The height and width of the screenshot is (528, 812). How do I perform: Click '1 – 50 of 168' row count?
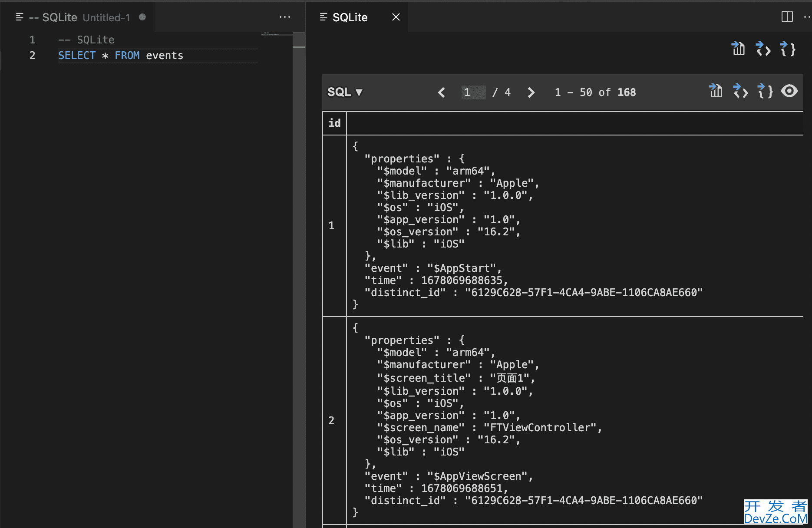pyautogui.click(x=595, y=92)
